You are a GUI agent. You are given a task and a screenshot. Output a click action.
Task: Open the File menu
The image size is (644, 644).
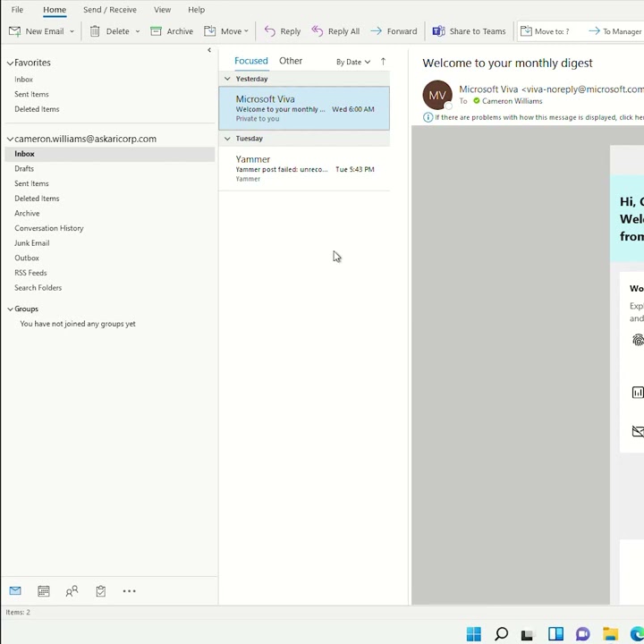tap(17, 10)
